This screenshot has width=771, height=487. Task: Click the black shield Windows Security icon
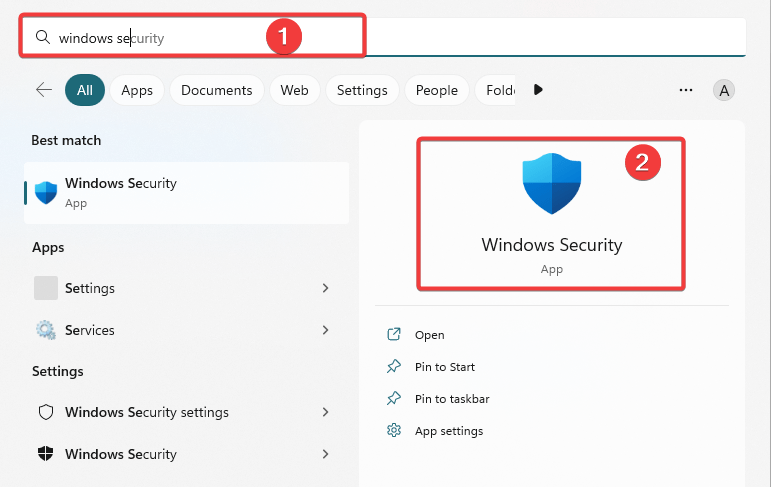point(46,454)
